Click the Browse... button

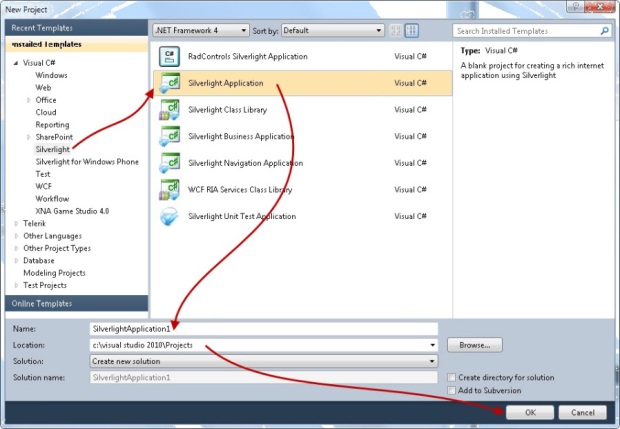475,345
